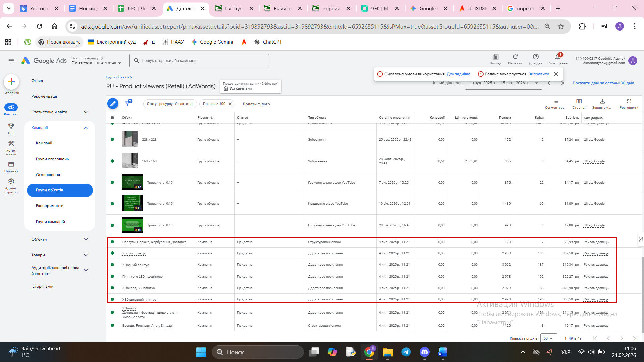Image resolution: width=644 pixels, height=362 pixels.
Task: Open the date range dropdown
Action: pyautogui.click(x=503, y=83)
